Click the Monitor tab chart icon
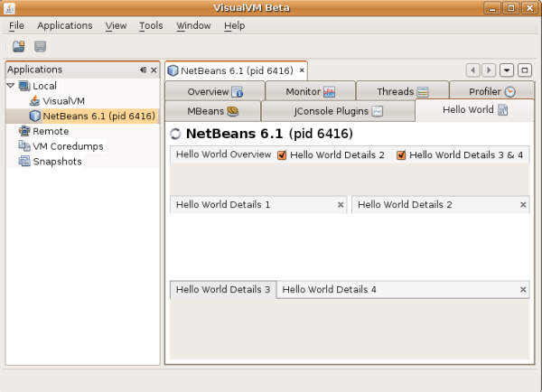This screenshot has height=392, width=542. (x=329, y=92)
